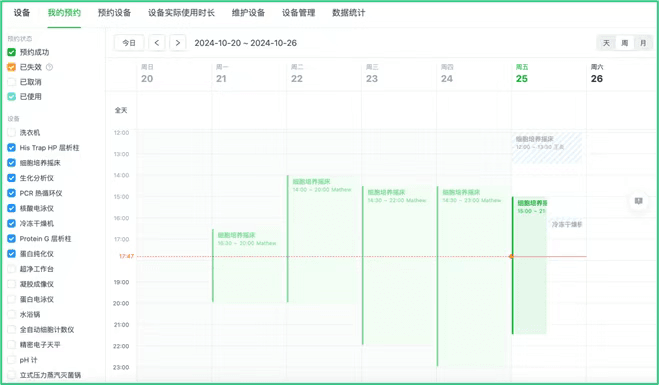
Task: Check the 蛋白电泳仪 device filter
Action: [11, 299]
